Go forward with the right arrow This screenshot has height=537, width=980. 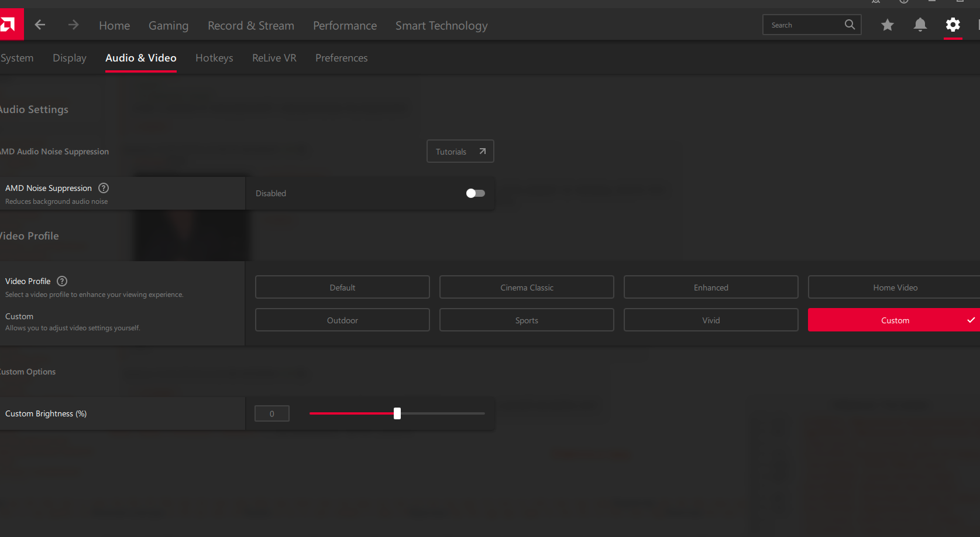73,25
